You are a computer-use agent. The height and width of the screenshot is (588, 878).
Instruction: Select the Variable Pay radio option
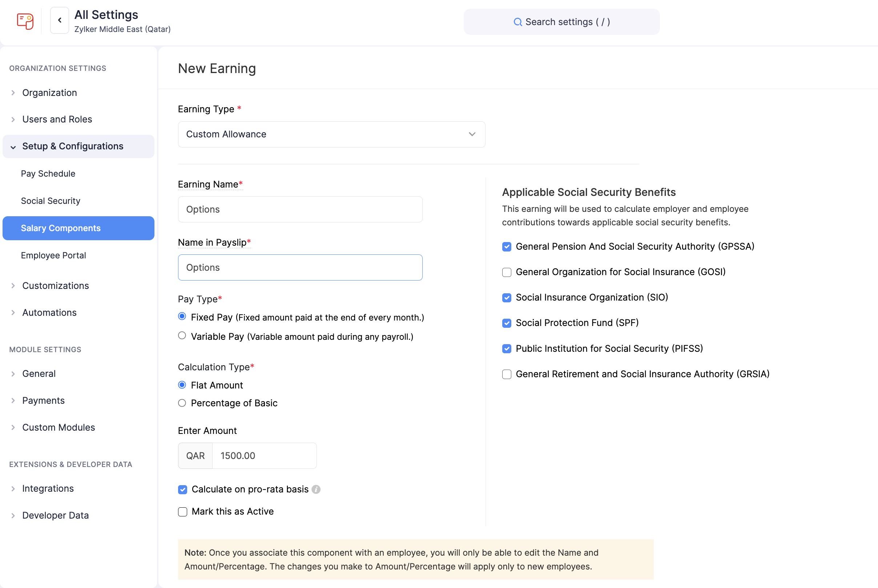182,336
